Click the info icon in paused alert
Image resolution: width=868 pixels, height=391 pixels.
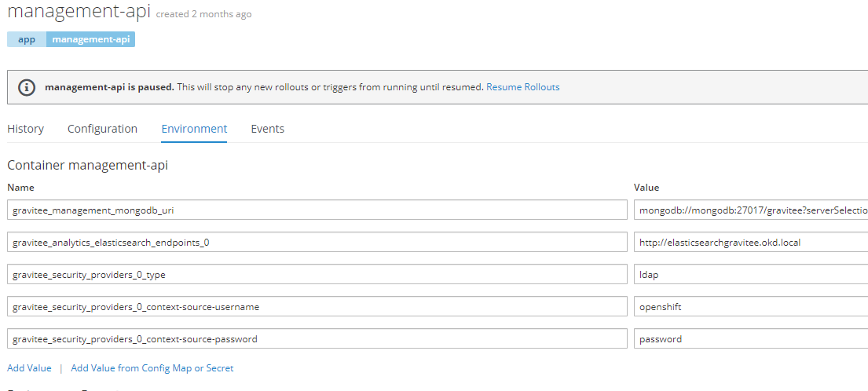point(27,87)
